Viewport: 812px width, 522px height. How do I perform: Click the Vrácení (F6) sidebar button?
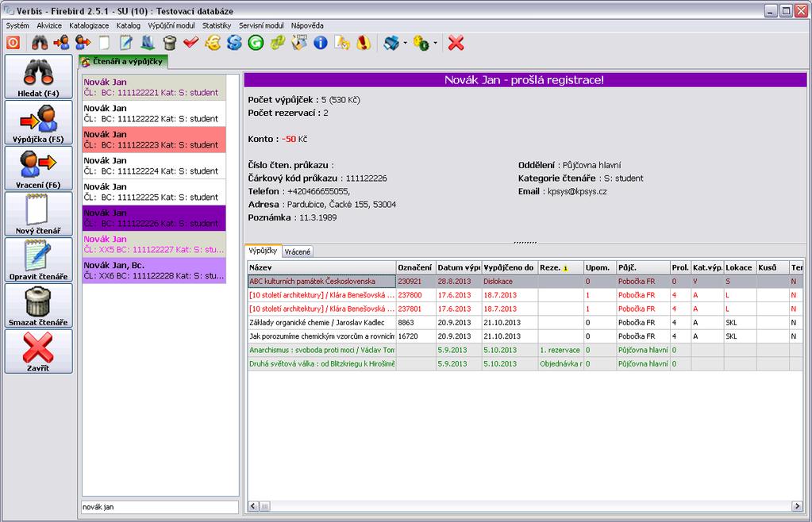point(38,168)
